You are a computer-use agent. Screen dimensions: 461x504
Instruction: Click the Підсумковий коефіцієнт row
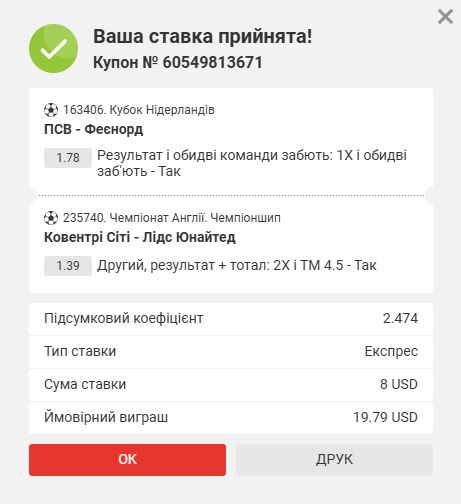pos(231,319)
